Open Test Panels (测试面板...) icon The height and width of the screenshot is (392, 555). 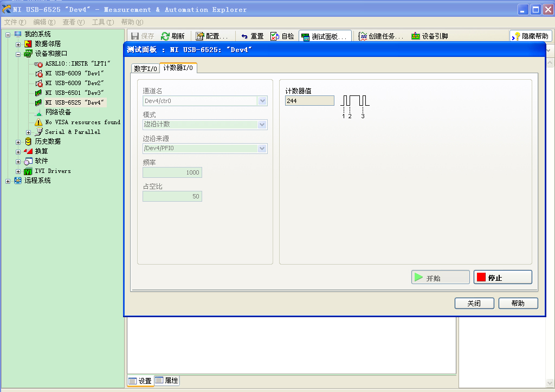(x=305, y=37)
